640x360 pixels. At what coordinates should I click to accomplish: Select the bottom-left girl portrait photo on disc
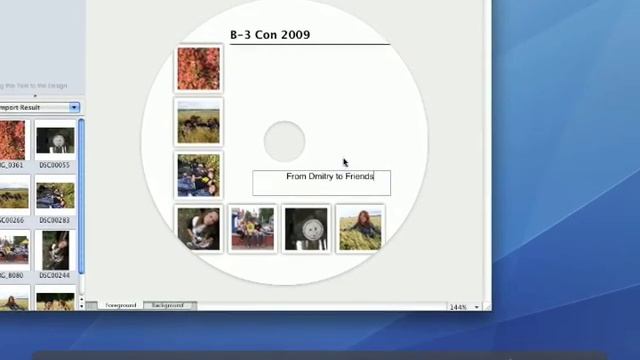pos(199,229)
